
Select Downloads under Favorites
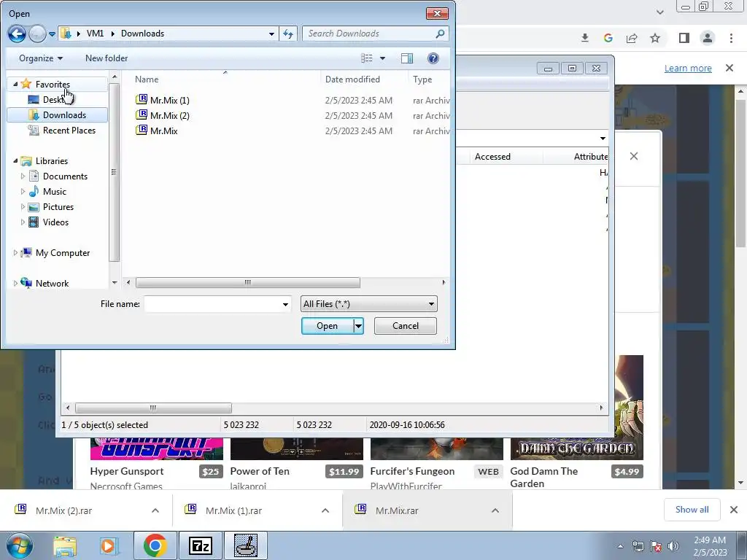(57, 114)
